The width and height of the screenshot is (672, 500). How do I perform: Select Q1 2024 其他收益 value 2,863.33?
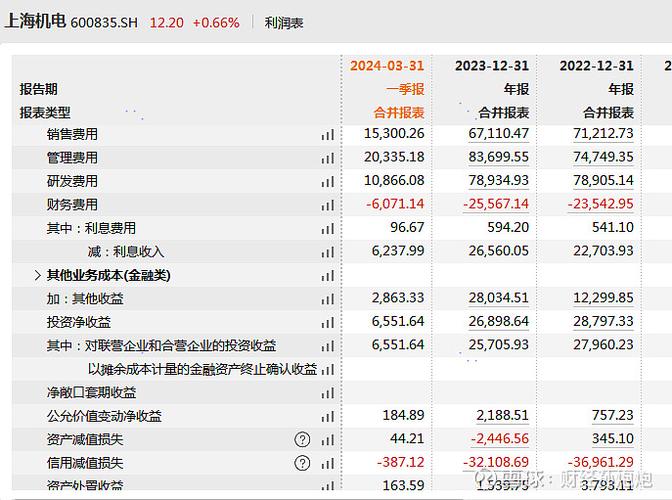398,298
